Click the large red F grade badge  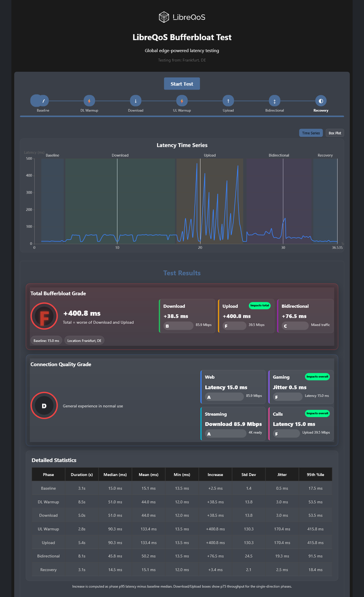coord(44,317)
